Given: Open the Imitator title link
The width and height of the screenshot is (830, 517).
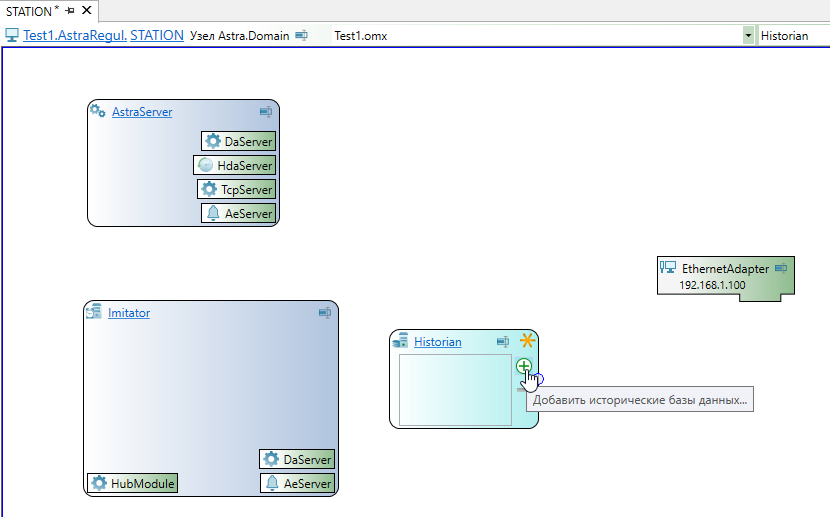Looking at the screenshot, I should point(129,313).
